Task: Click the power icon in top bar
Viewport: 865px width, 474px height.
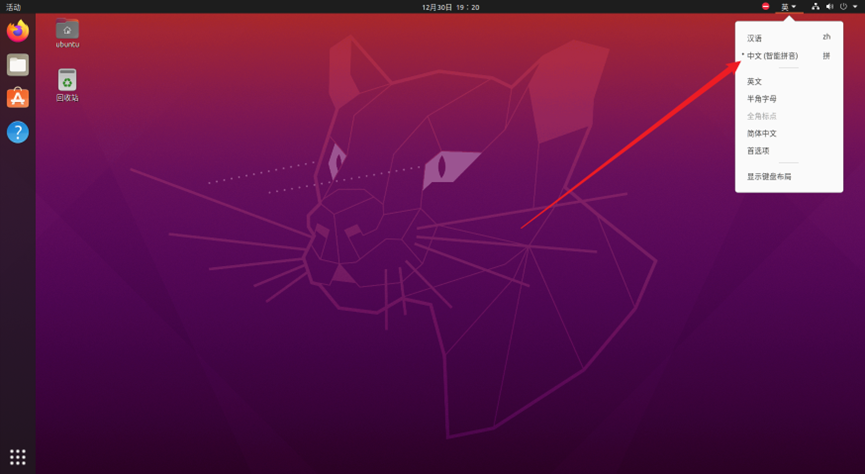Action: 843,7
